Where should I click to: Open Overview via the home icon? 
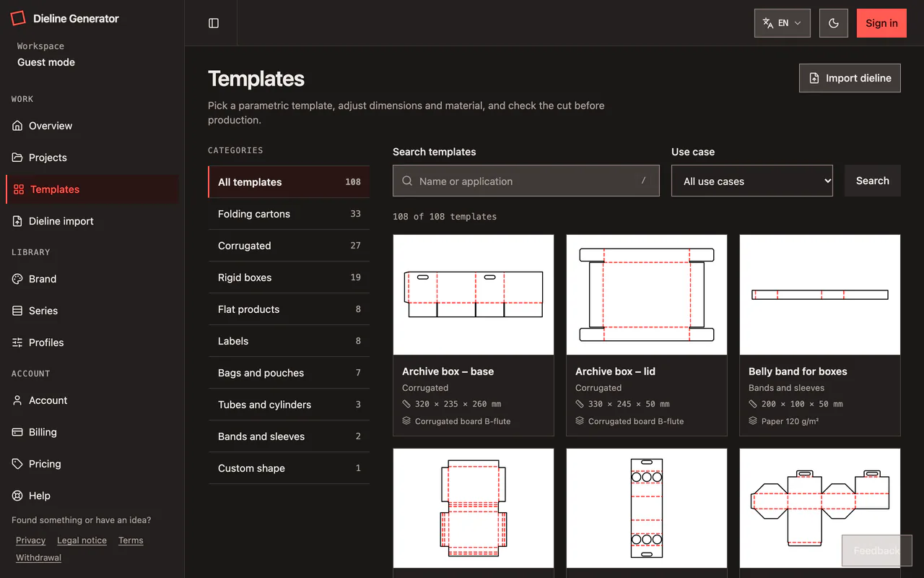[x=17, y=126]
